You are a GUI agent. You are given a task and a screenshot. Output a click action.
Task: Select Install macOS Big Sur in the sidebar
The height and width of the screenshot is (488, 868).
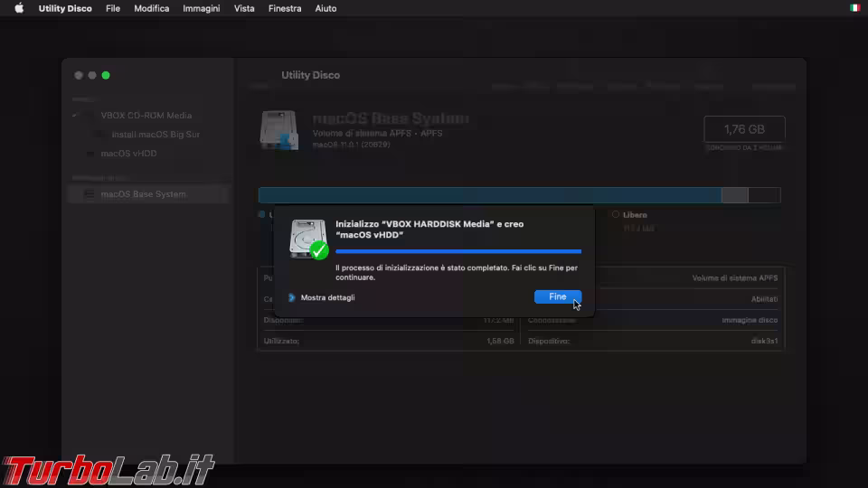(156, 135)
